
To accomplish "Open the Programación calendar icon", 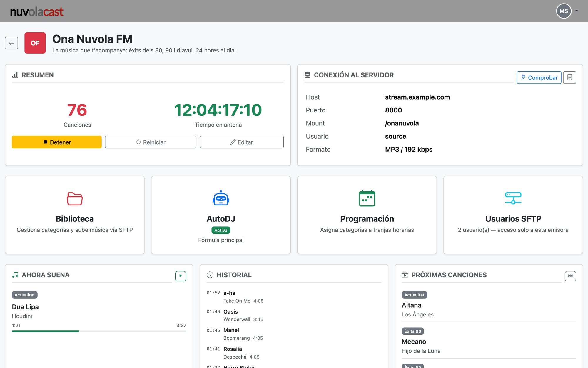I will point(367,198).
